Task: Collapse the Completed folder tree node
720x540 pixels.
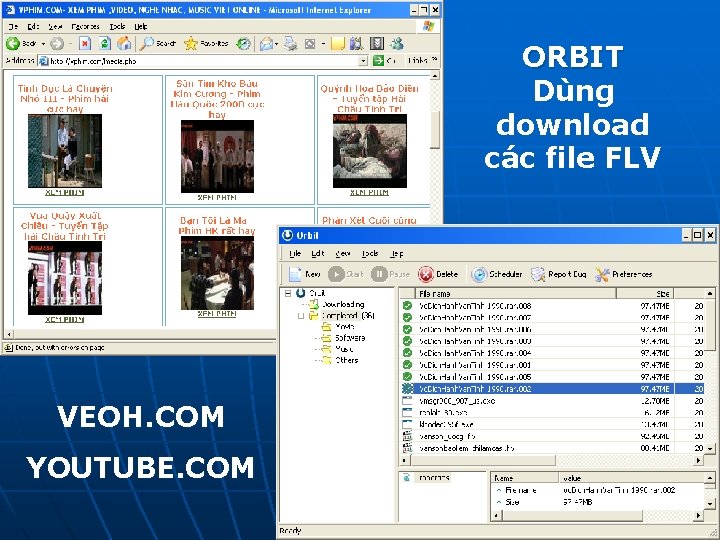Action: pyautogui.click(x=301, y=316)
